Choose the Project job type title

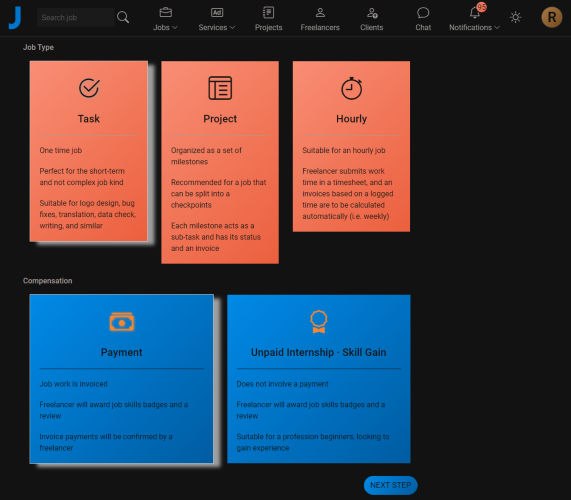click(220, 119)
